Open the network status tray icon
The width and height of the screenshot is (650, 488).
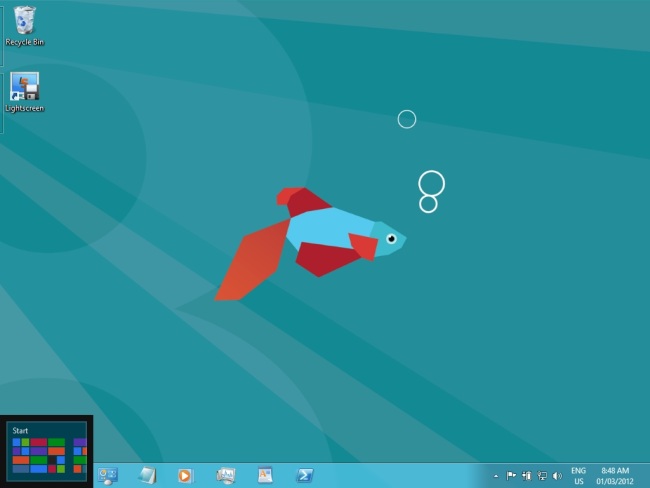pyautogui.click(x=542, y=476)
